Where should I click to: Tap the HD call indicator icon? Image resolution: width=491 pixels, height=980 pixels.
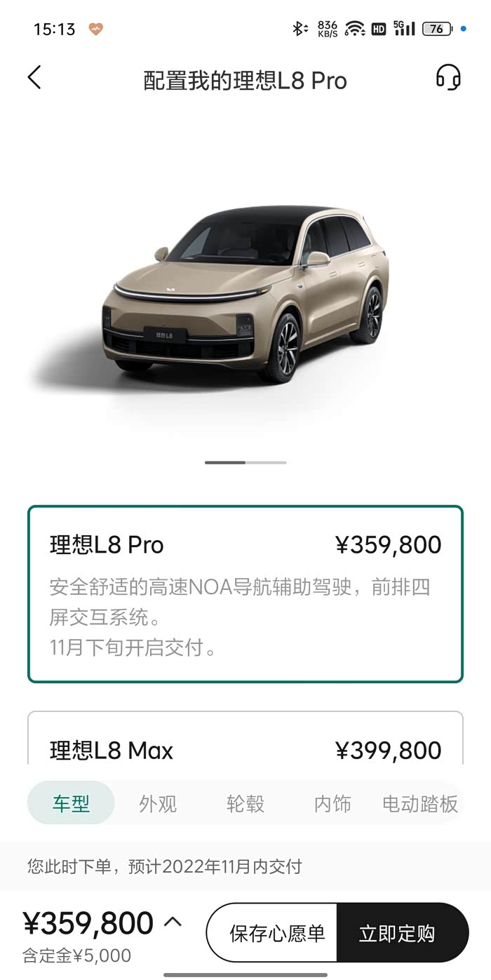tap(379, 29)
